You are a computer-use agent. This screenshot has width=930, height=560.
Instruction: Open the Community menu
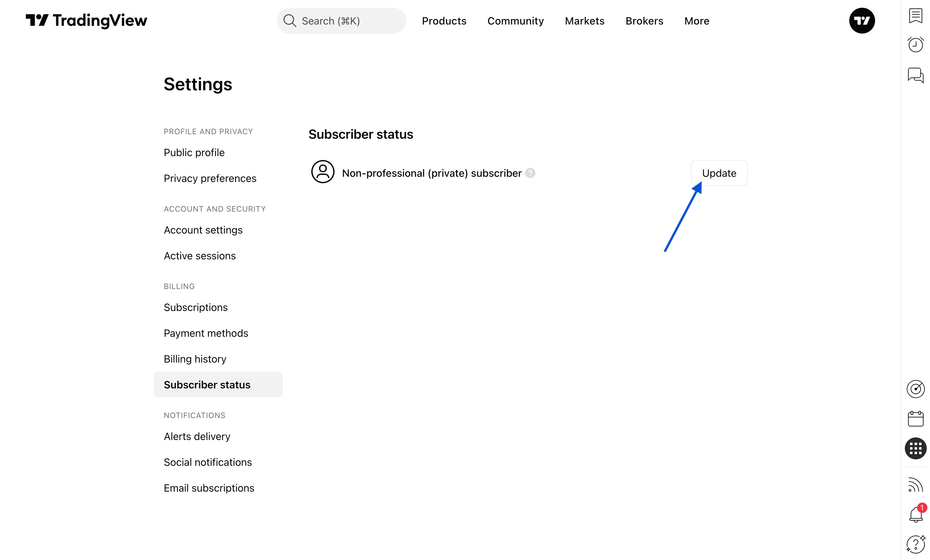(x=515, y=21)
